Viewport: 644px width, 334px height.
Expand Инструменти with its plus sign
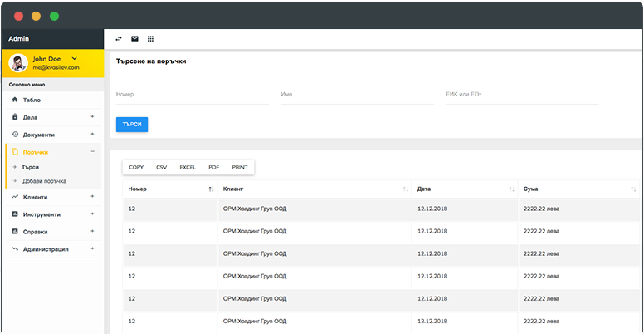92,214
